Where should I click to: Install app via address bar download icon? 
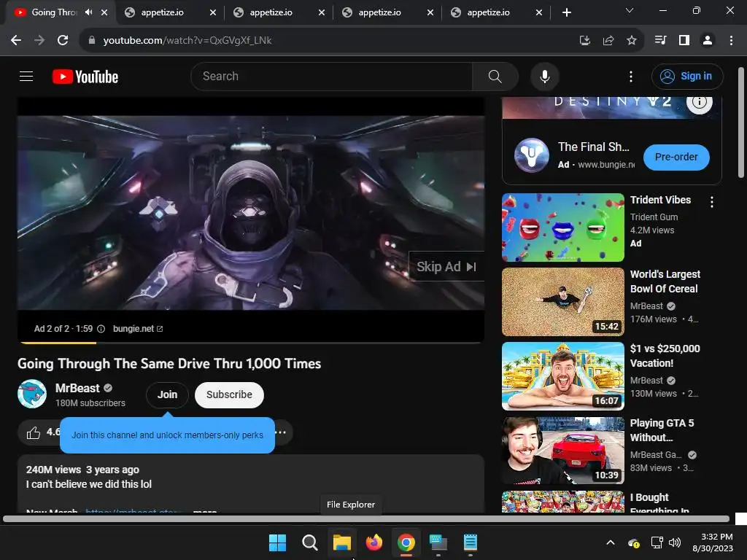(x=584, y=41)
